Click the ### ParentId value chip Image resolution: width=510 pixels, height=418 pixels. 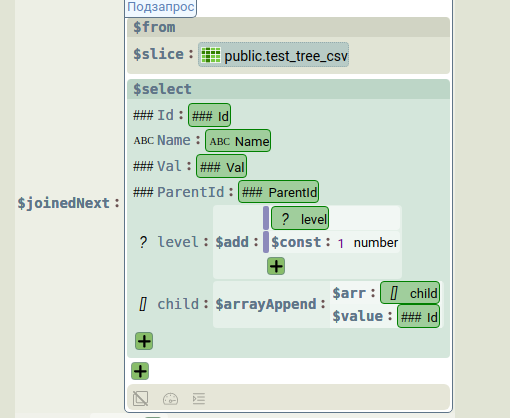279,192
